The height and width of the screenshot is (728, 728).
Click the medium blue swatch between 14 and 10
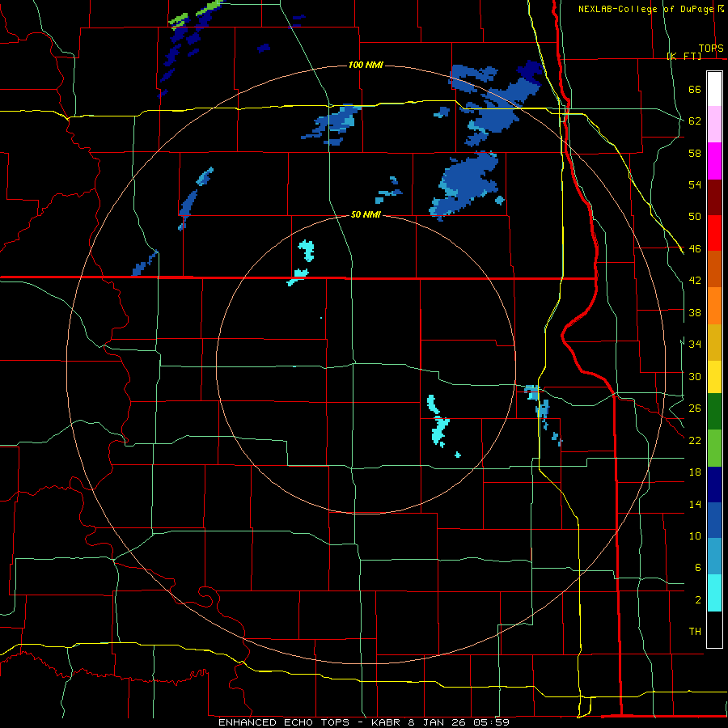(x=714, y=520)
